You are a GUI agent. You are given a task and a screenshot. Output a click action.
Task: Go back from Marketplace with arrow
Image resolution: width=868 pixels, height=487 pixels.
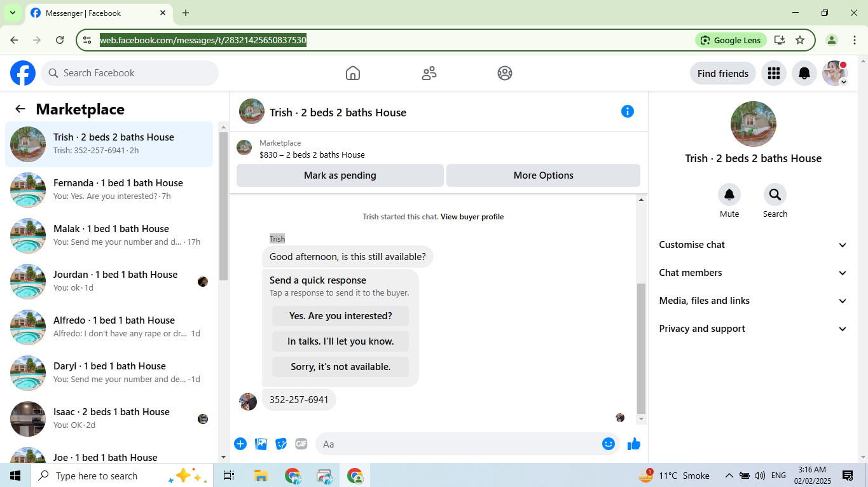tap(20, 109)
